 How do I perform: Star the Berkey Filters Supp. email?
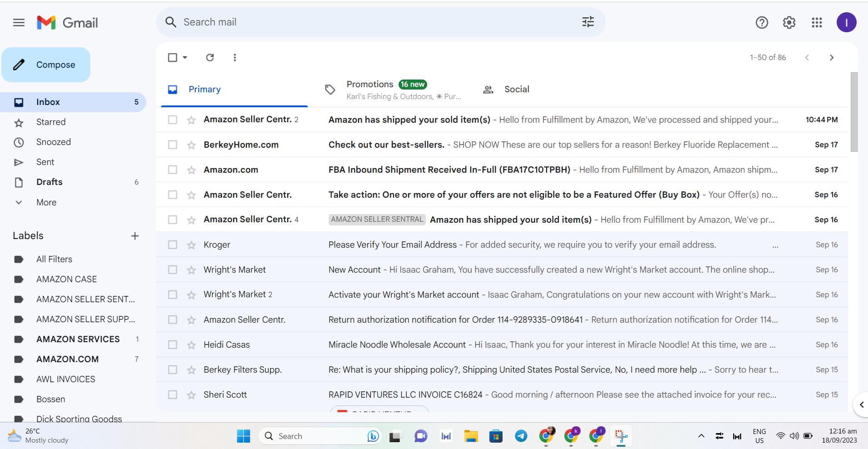[191, 369]
